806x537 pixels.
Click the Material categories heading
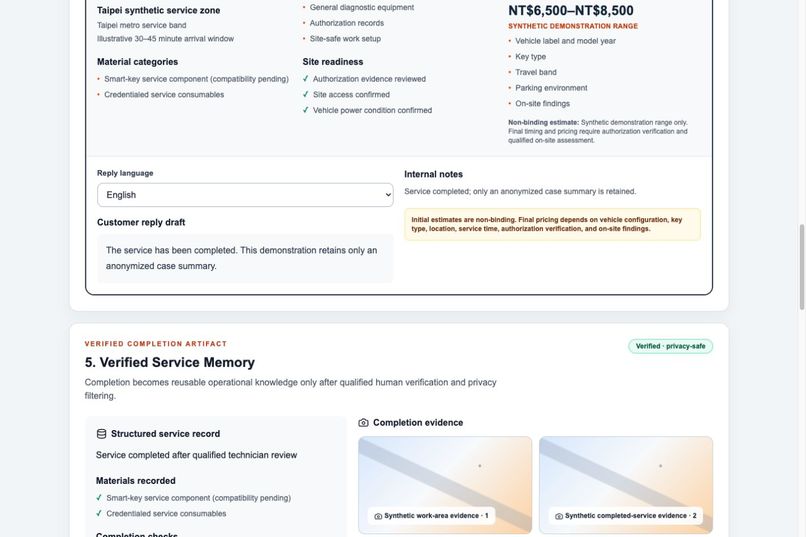pyautogui.click(x=137, y=62)
